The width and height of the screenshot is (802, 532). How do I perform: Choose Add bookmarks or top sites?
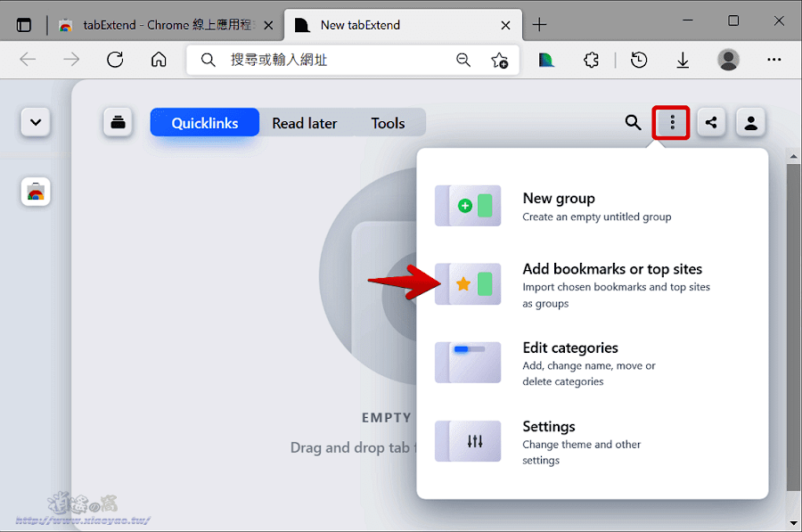pyautogui.click(x=593, y=285)
